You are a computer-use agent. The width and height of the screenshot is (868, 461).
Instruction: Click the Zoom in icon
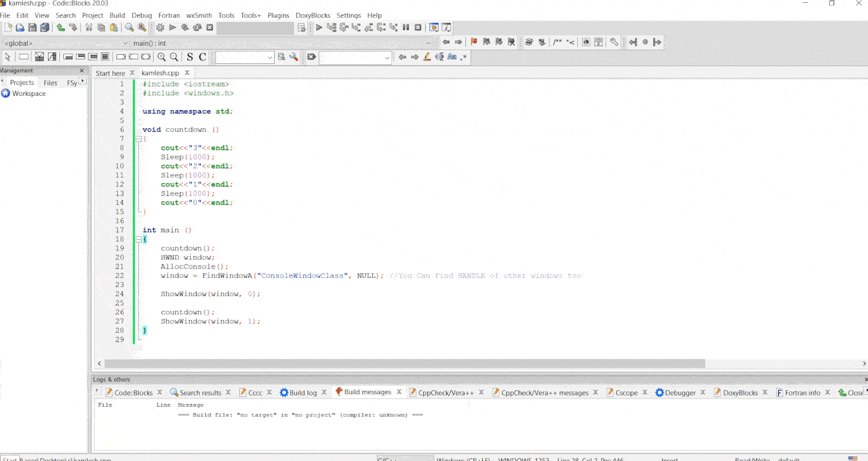[x=162, y=57]
